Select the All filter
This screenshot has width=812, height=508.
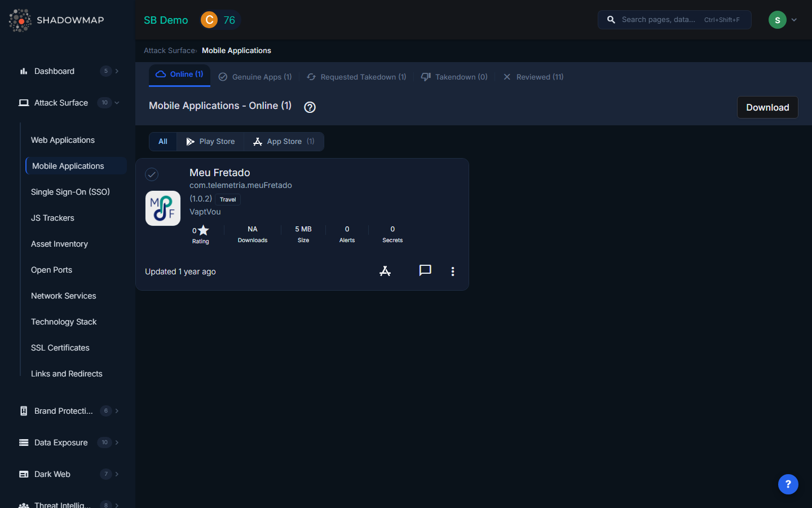162,141
